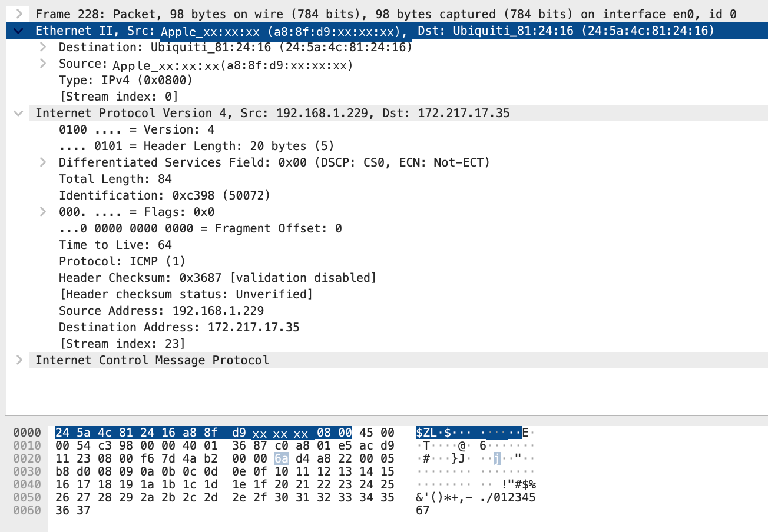Click the highlighted "j" ASCII character
This screenshot has width=768, height=532.
496,459
